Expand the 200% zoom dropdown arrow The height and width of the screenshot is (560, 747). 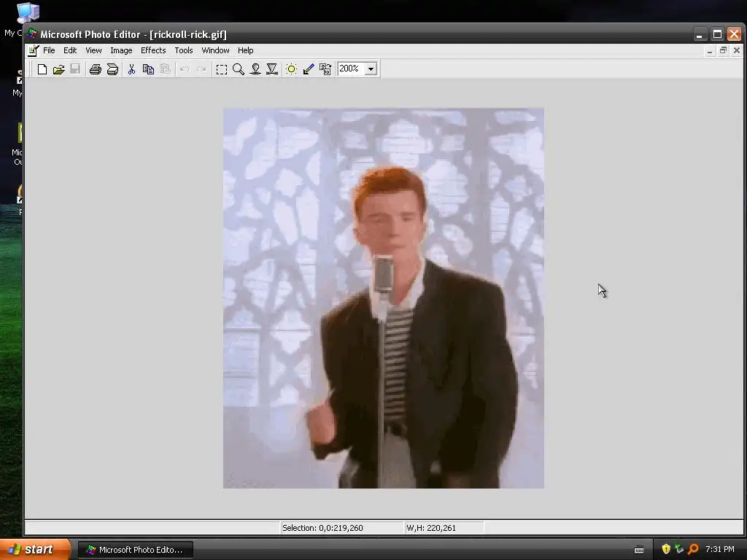pyautogui.click(x=371, y=69)
